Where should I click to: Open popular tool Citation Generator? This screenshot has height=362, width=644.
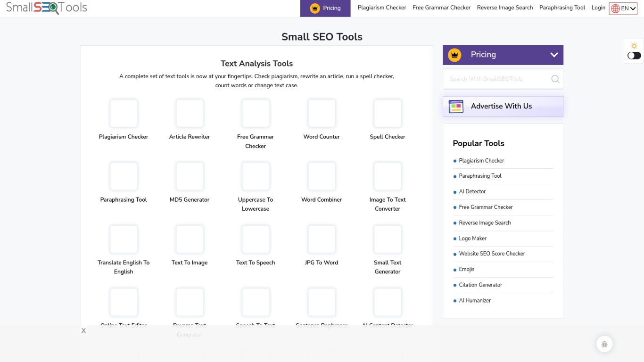480,285
